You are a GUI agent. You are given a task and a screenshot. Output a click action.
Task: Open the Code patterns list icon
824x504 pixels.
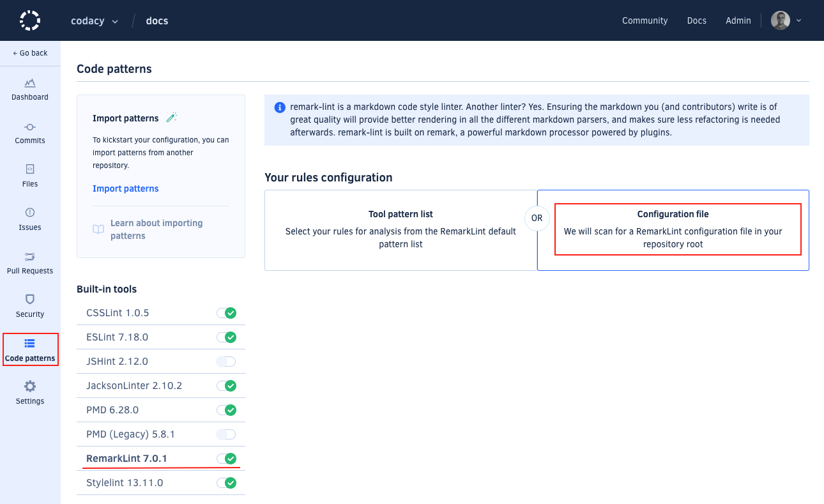[30, 344]
